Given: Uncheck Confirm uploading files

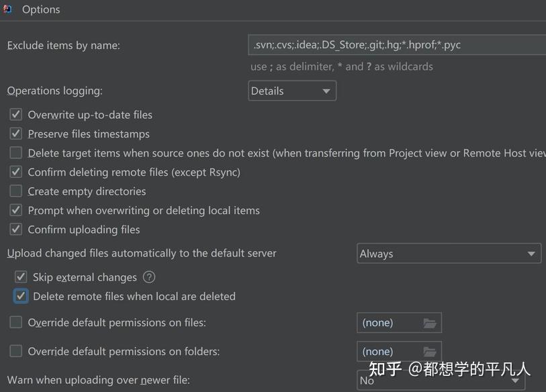Looking at the screenshot, I should 15,230.
